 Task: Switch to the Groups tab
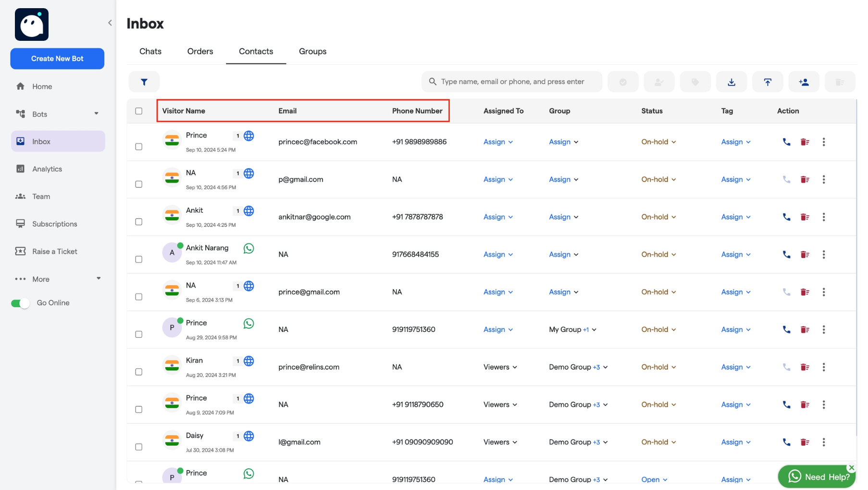[312, 51]
